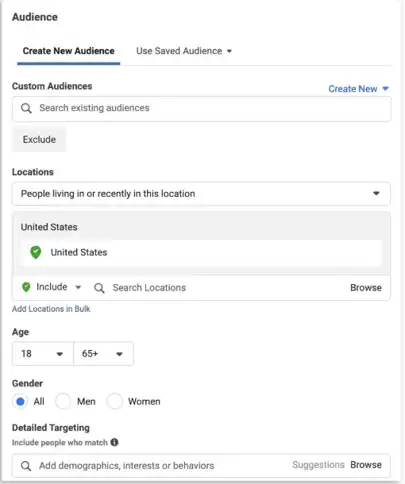The image size is (405, 484).
Task: Browse available locations
Action: pyautogui.click(x=366, y=288)
